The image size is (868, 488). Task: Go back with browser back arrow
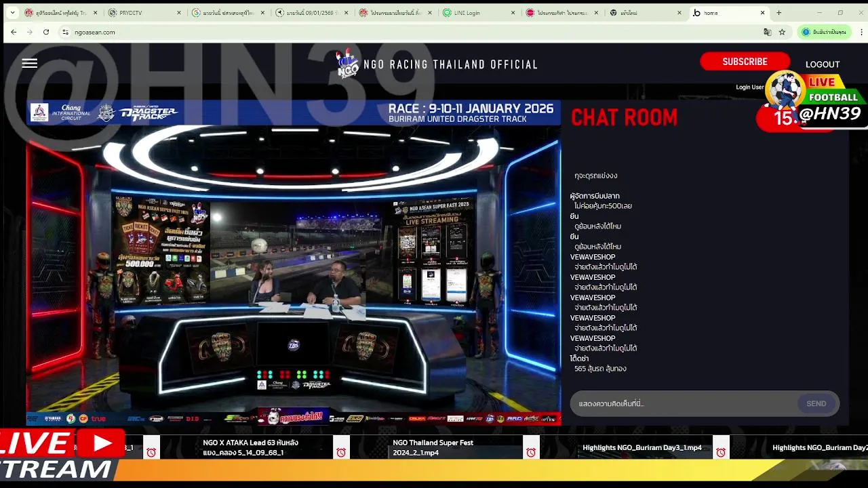14,32
